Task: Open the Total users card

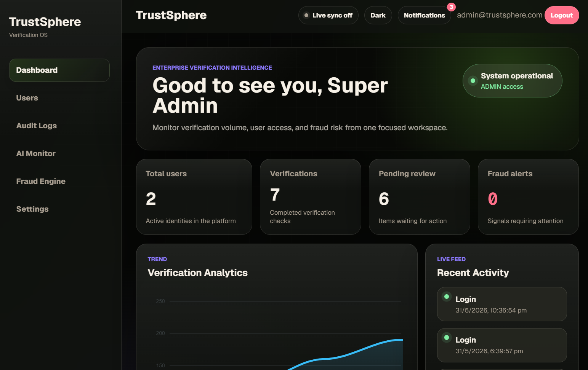Action: pos(194,197)
